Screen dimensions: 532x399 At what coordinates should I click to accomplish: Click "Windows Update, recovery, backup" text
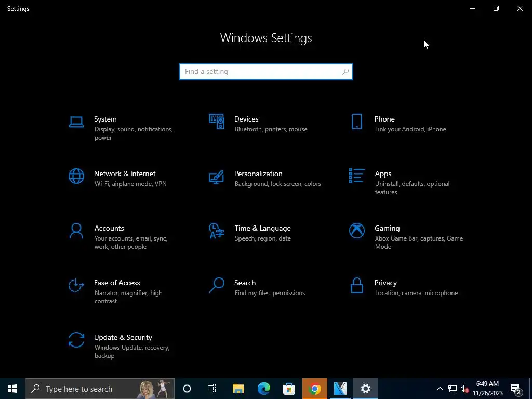(131, 352)
